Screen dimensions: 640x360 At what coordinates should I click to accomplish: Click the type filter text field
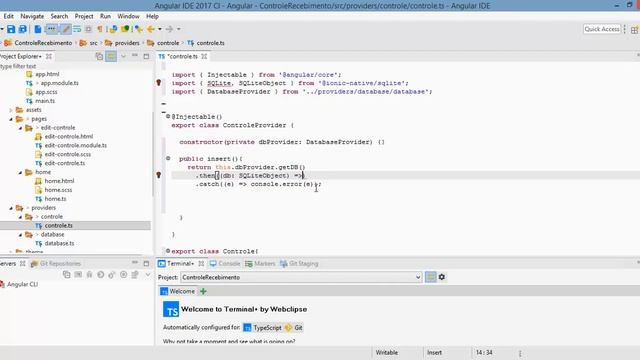[x=76, y=66]
